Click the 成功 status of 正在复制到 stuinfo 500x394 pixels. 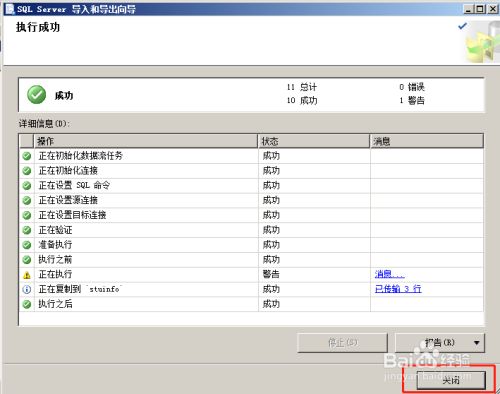point(271,289)
